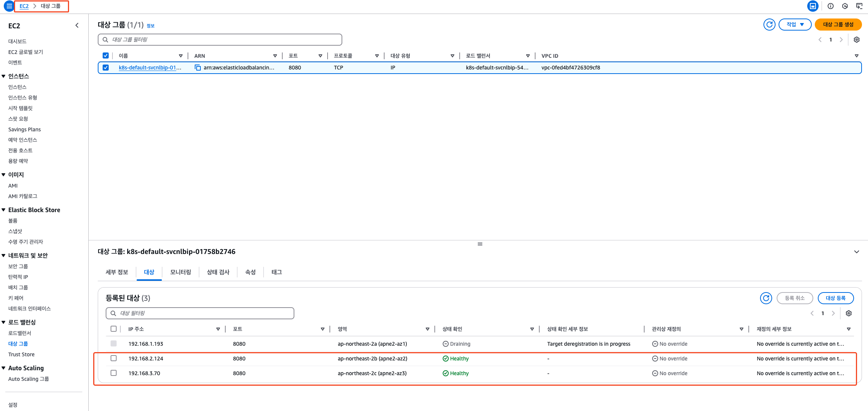868x411 pixels.
Task: Select checkbox for target 192.168.2.124
Action: coord(114,358)
